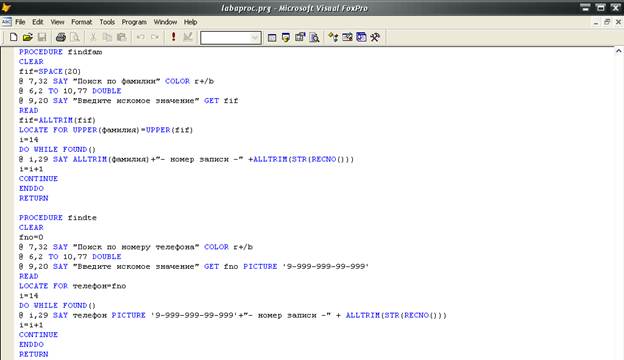The height and width of the screenshot is (360, 624).
Task: Open the Data Session window icon
Action: click(286, 38)
